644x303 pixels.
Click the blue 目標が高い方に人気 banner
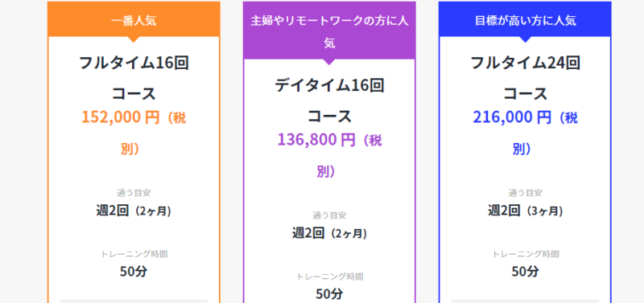click(x=525, y=21)
